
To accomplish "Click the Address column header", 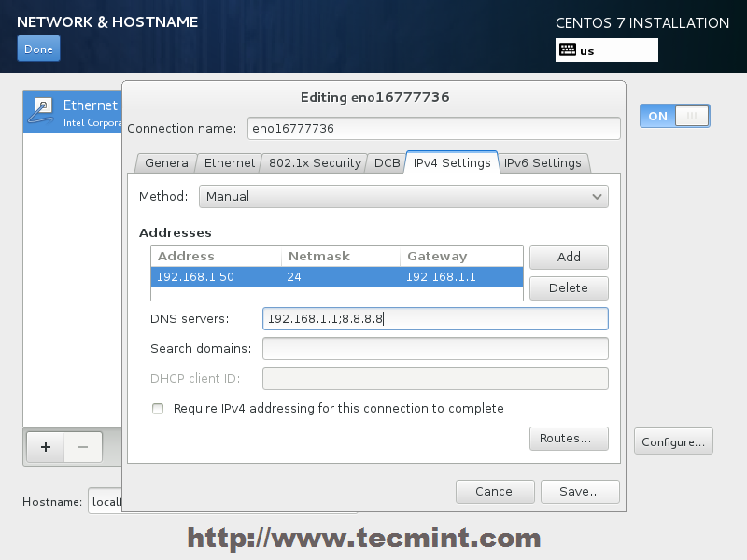I will [217, 256].
